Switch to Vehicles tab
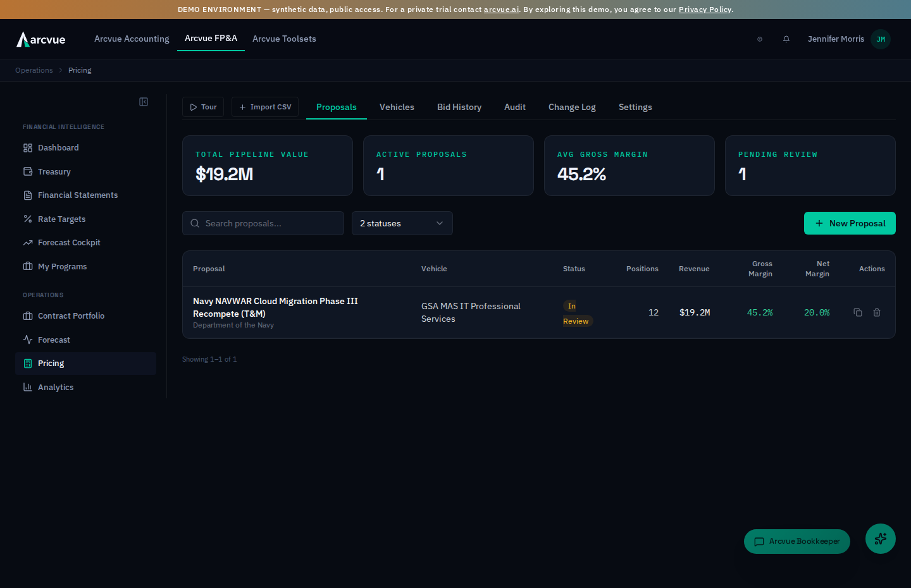This screenshot has height=588, width=911. [x=397, y=107]
